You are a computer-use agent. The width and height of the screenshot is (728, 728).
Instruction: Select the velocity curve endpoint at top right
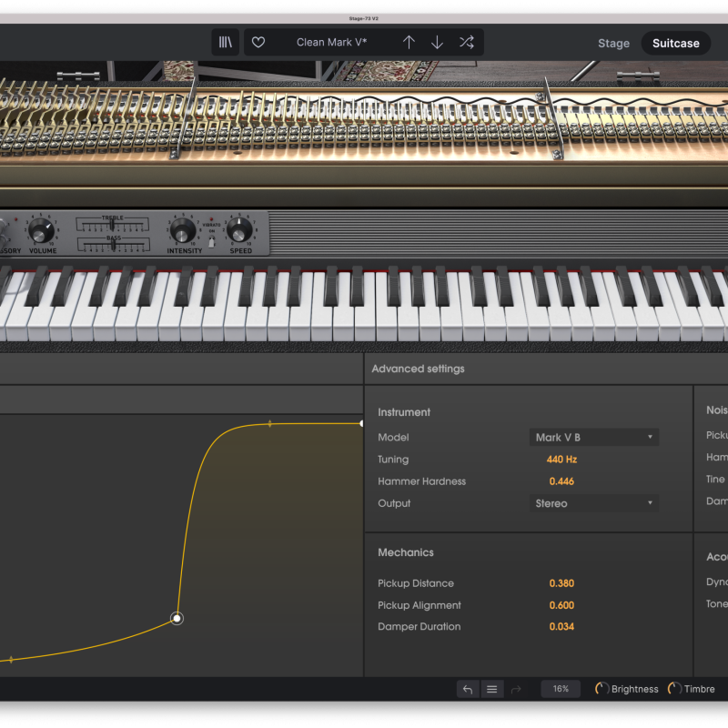coord(361,423)
